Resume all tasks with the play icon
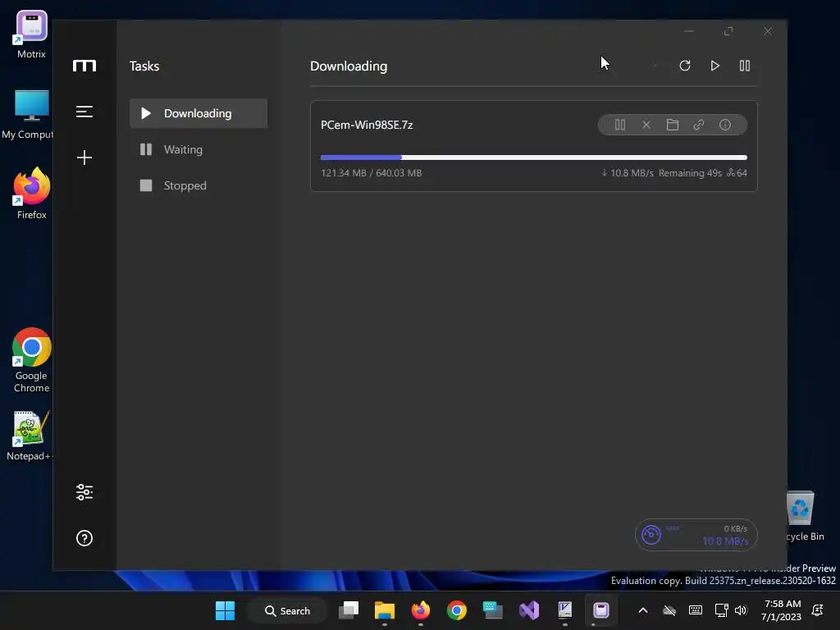Viewport: 840px width, 630px height. click(714, 66)
